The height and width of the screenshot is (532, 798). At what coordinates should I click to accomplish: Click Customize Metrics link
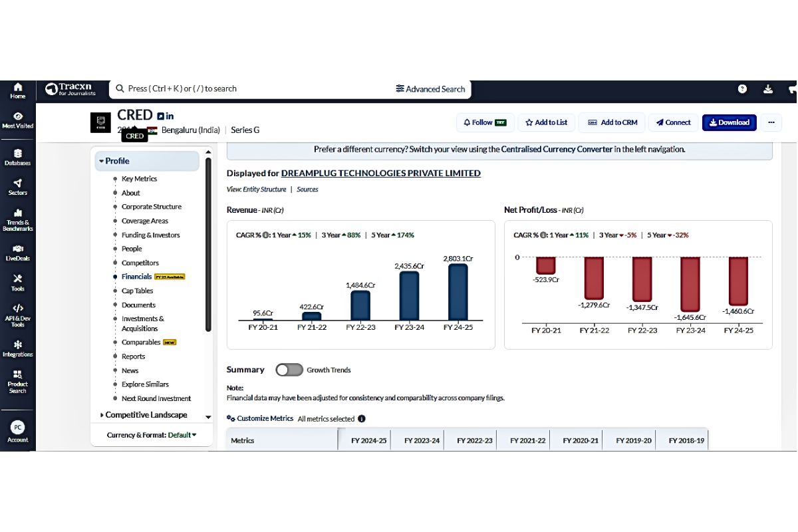coord(260,419)
